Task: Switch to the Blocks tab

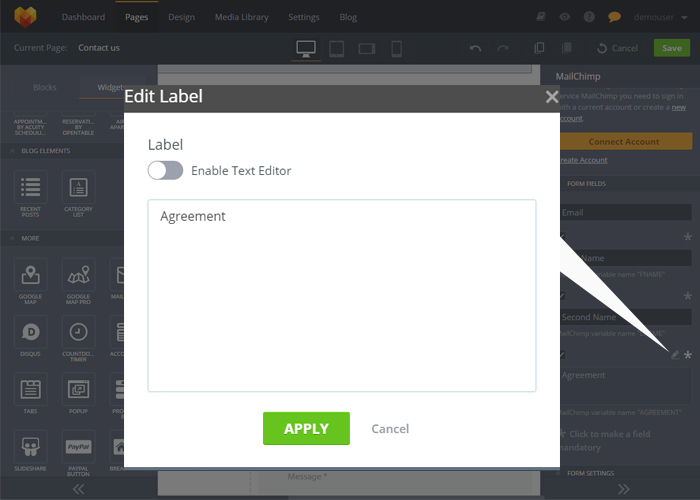Action: click(45, 87)
